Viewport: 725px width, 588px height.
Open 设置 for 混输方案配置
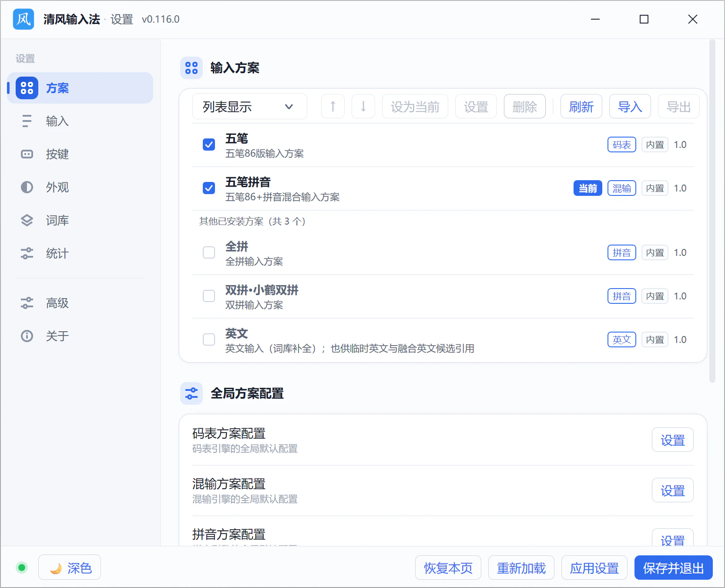[x=673, y=490]
